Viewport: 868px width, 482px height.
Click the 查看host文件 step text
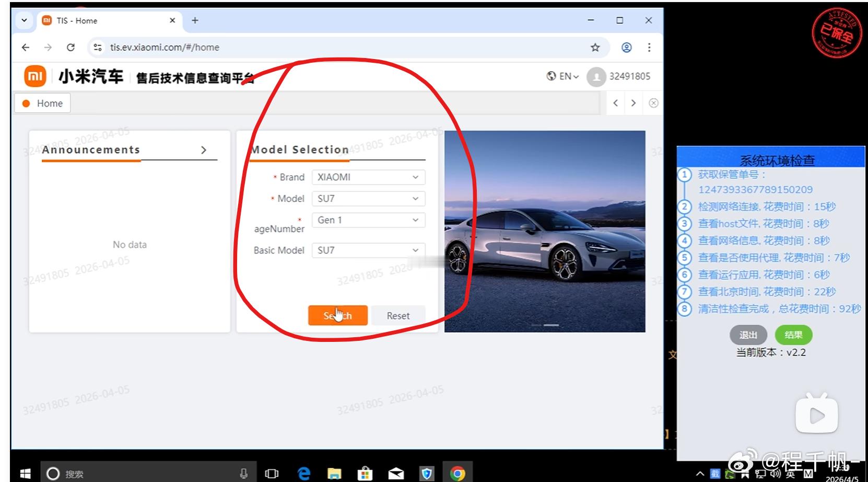pyautogui.click(x=764, y=224)
